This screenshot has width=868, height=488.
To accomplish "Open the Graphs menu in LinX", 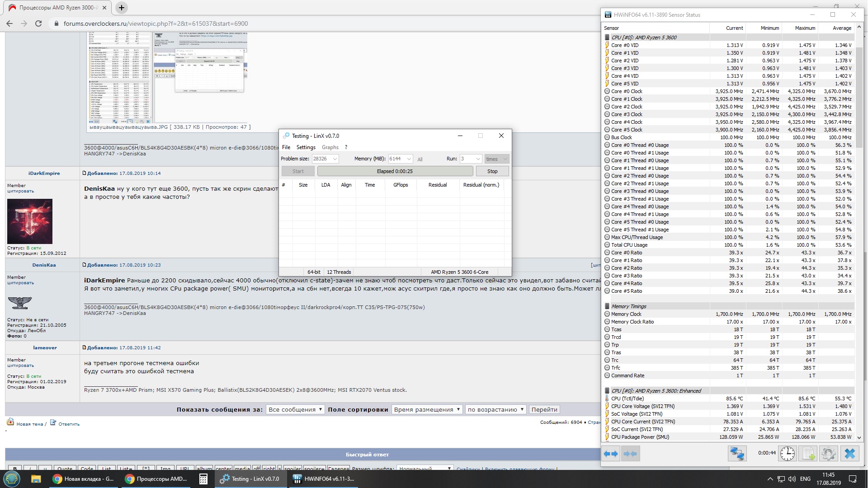I will click(x=330, y=147).
